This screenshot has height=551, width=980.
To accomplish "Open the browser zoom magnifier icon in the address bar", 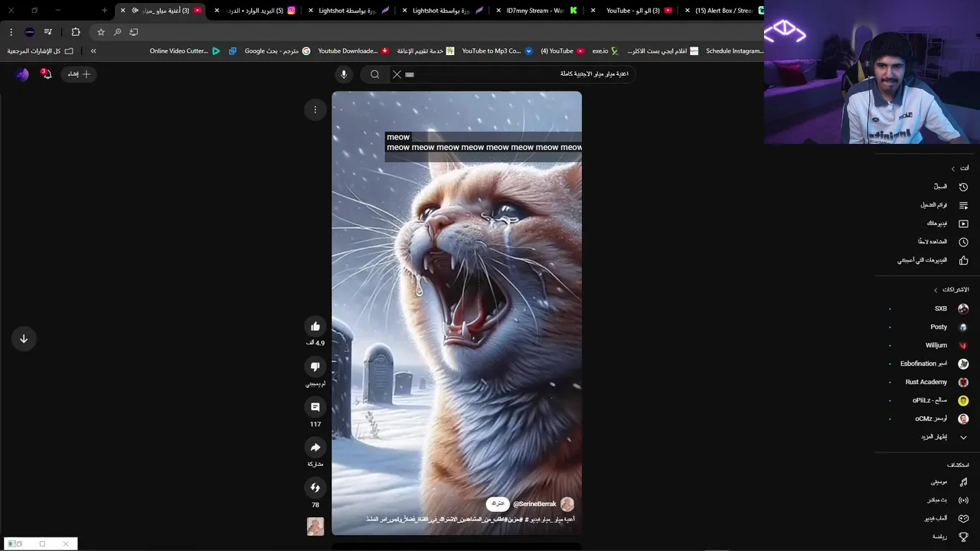I will [x=117, y=32].
